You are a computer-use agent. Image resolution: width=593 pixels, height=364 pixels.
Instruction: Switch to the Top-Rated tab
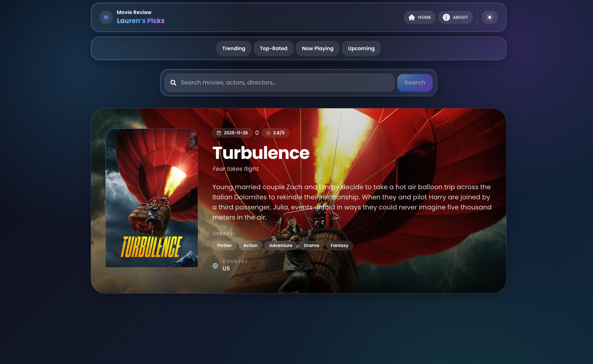click(x=273, y=48)
